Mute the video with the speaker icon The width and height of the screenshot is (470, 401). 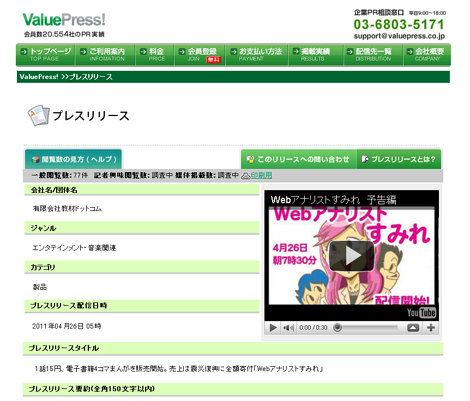(288, 328)
